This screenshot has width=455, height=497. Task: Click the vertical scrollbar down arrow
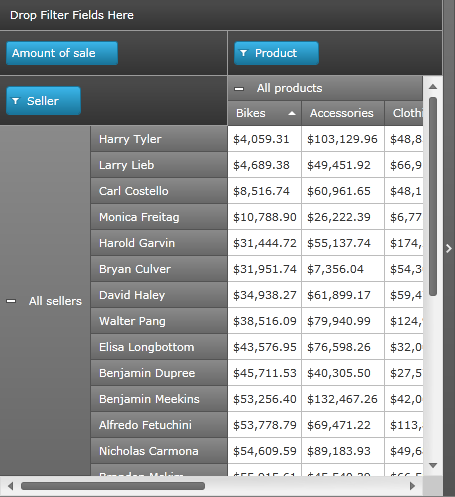click(433, 465)
